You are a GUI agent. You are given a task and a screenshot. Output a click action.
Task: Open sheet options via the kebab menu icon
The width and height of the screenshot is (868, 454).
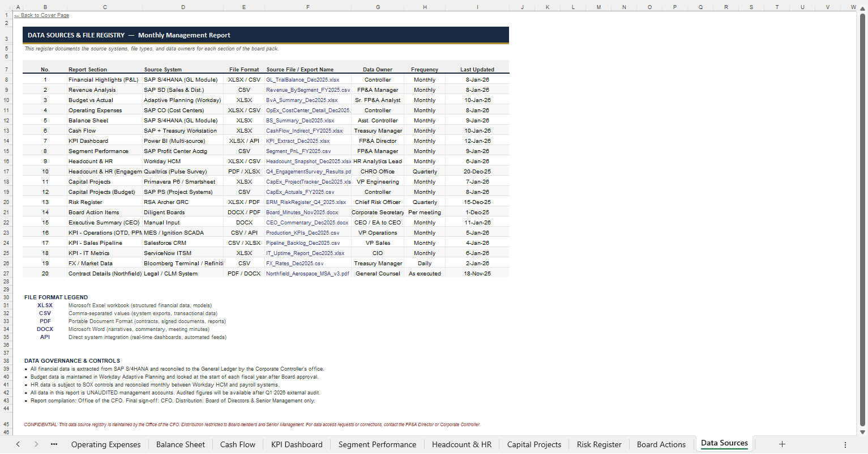pyautogui.click(x=846, y=444)
